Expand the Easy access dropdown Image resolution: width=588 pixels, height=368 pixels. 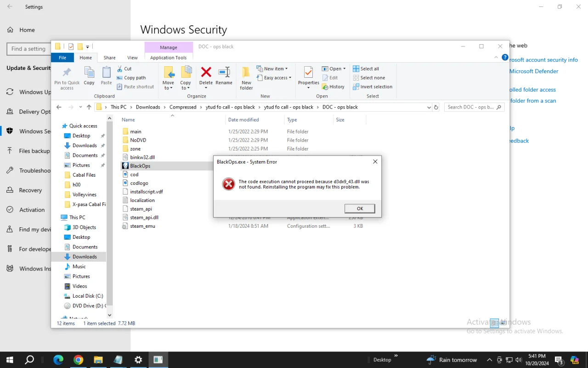274,78
